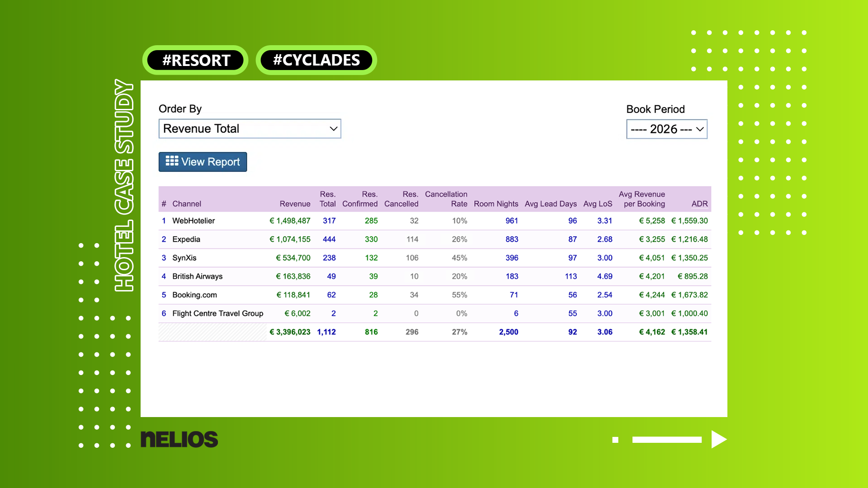Screen dimensions: 868x488
Task: Click the #CYCLADES tag
Action: (316, 60)
